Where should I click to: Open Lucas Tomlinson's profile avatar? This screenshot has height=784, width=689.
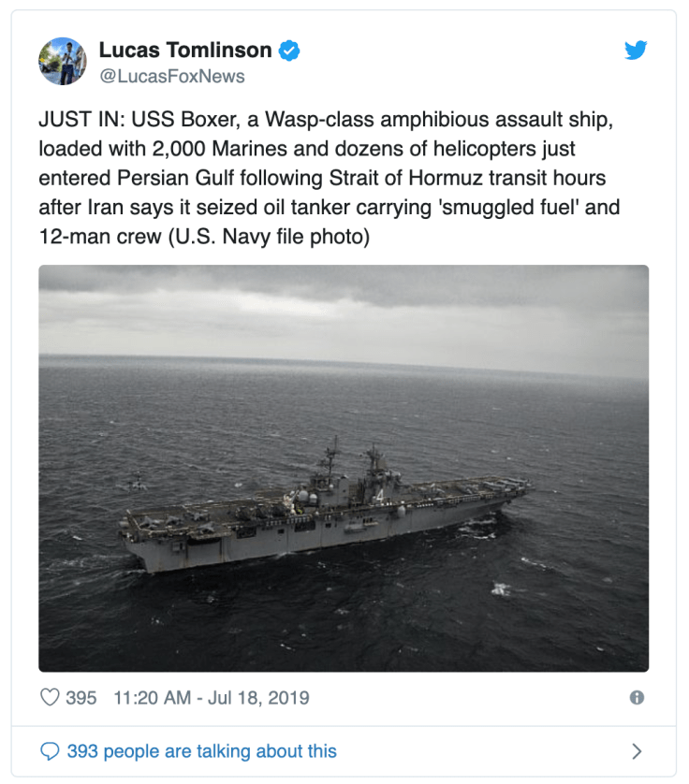click(x=63, y=62)
